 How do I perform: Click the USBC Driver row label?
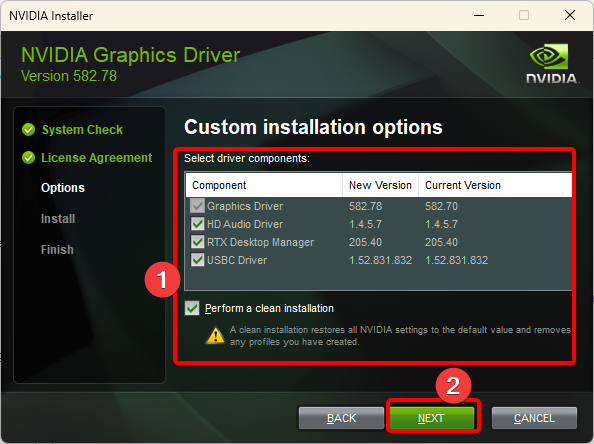[x=237, y=260]
